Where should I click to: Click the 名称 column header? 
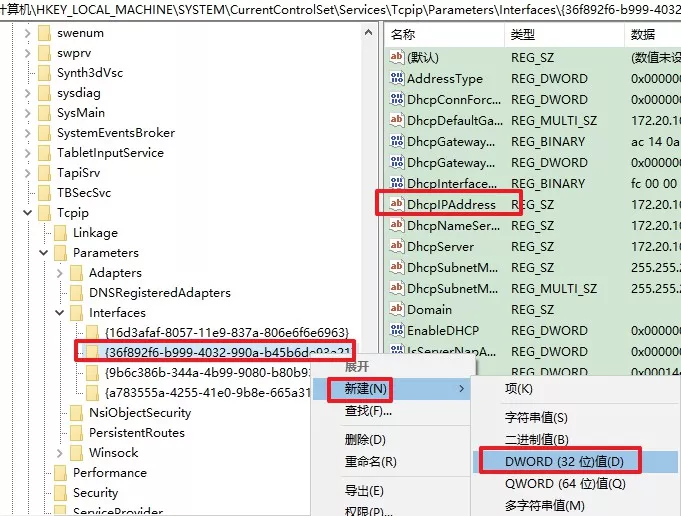pos(403,34)
